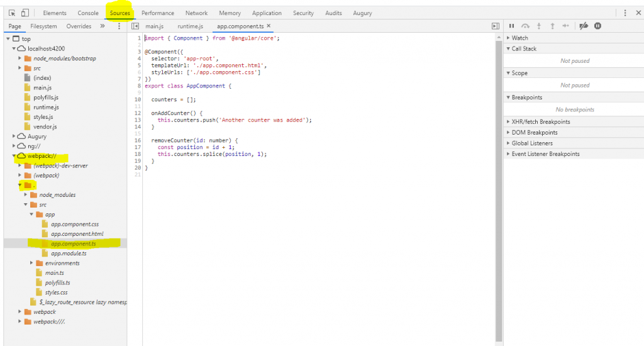
Task: Open the Application panel tab
Action: tap(267, 13)
